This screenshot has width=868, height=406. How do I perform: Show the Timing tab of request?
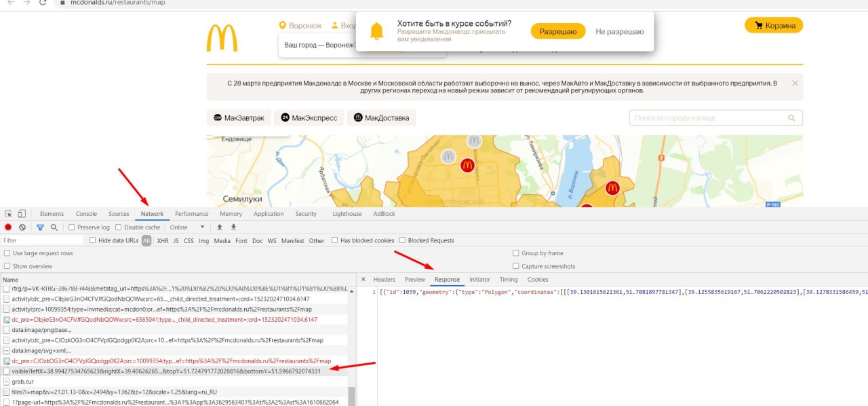[509, 280]
